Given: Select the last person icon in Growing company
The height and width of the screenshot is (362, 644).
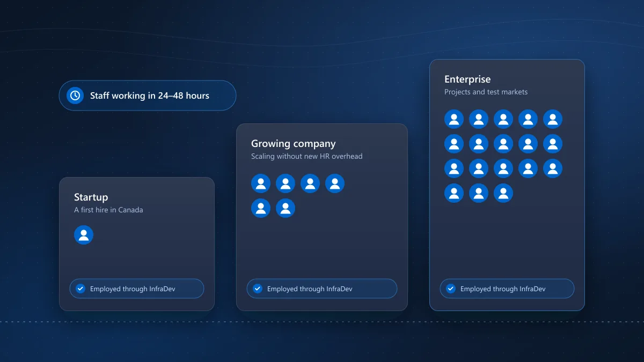Looking at the screenshot, I should point(286,208).
